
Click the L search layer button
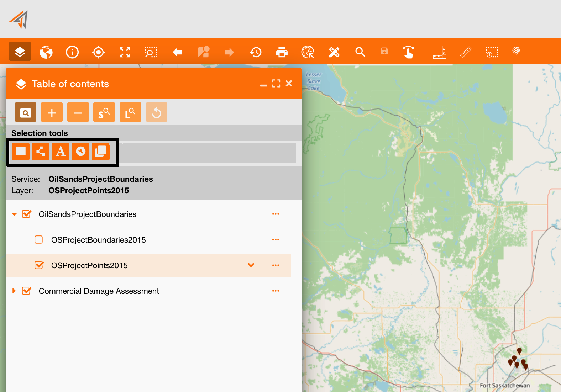pos(130,112)
